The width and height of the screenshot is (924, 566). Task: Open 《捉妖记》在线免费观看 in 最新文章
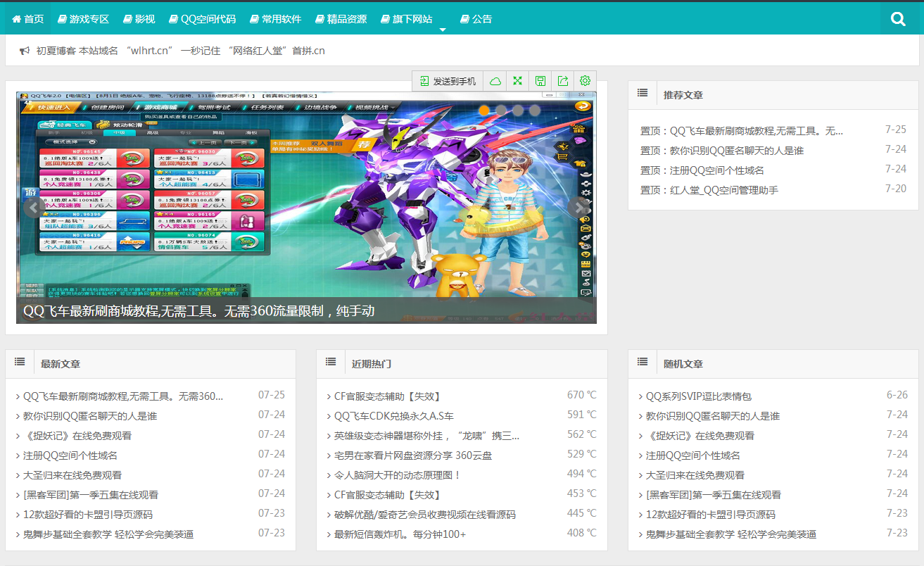click(x=77, y=436)
